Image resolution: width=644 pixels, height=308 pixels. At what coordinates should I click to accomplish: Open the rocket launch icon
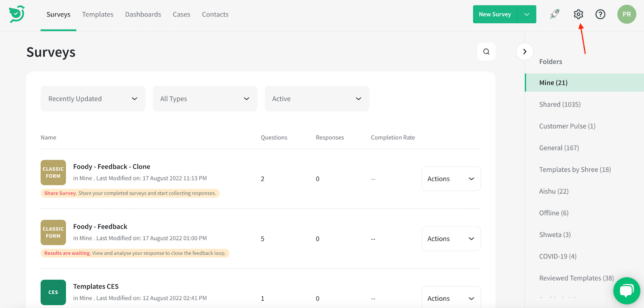[x=555, y=14]
